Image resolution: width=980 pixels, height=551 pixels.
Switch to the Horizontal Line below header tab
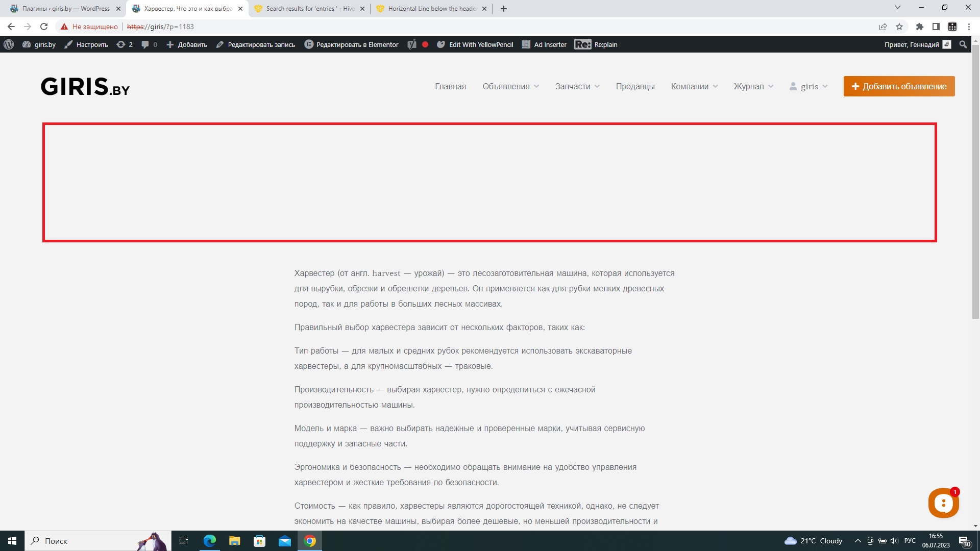point(432,9)
